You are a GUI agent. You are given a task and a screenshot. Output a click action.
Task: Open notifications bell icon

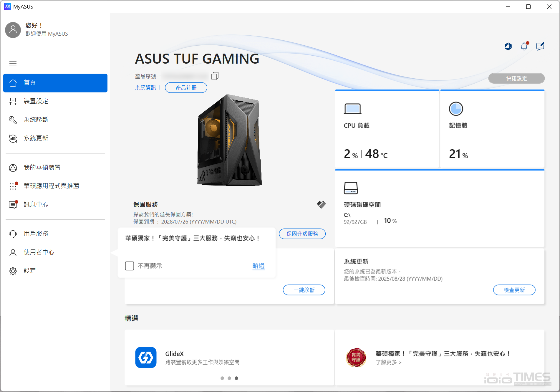click(524, 47)
